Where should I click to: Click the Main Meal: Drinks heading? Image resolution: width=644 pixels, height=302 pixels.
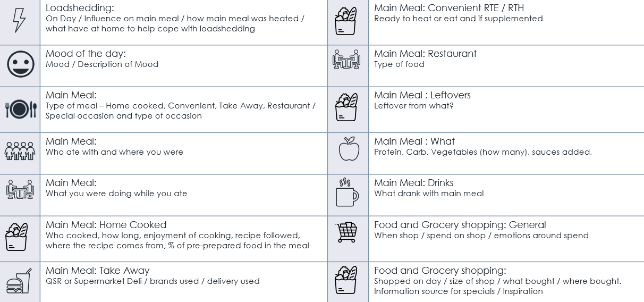click(x=414, y=183)
